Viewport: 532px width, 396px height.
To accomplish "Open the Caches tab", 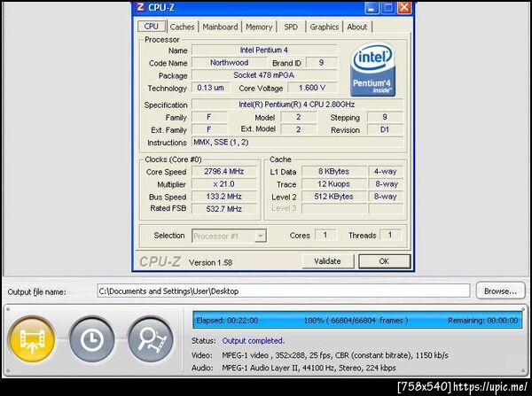I will click(182, 27).
